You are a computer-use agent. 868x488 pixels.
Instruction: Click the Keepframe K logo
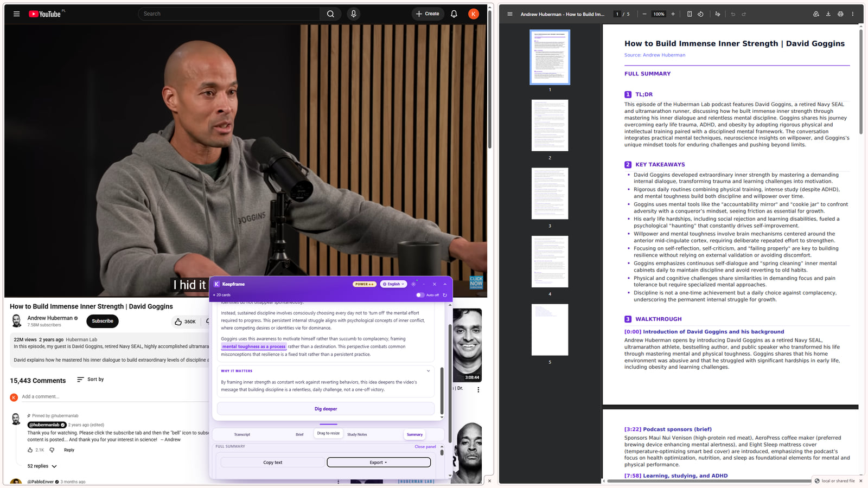coord(216,284)
